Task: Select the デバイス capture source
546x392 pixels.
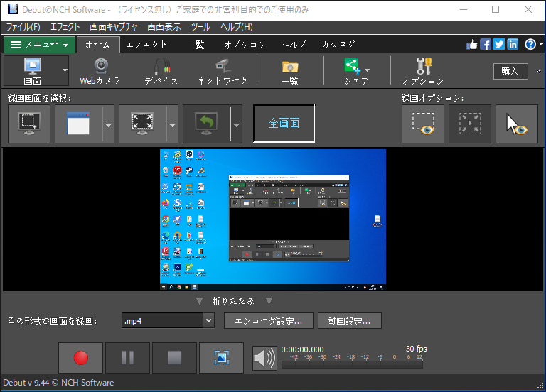Action: tap(161, 71)
